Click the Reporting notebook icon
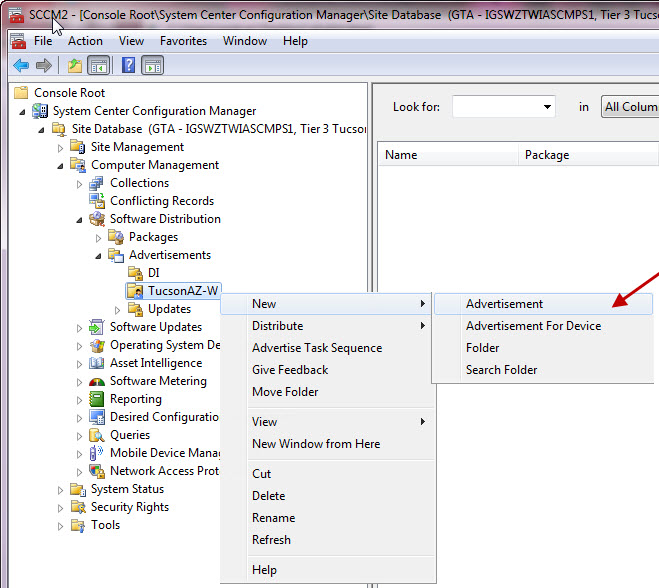 (97, 399)
